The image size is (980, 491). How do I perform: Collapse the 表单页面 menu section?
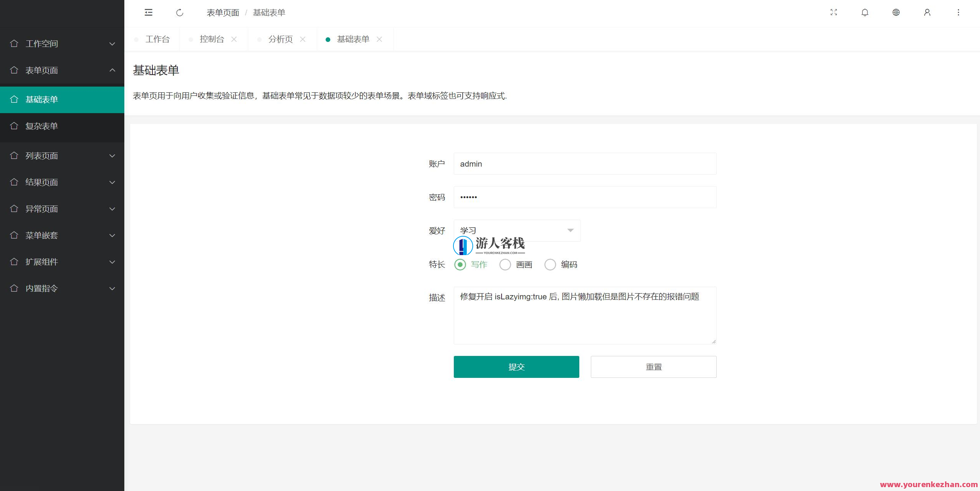tap(62, 70)
